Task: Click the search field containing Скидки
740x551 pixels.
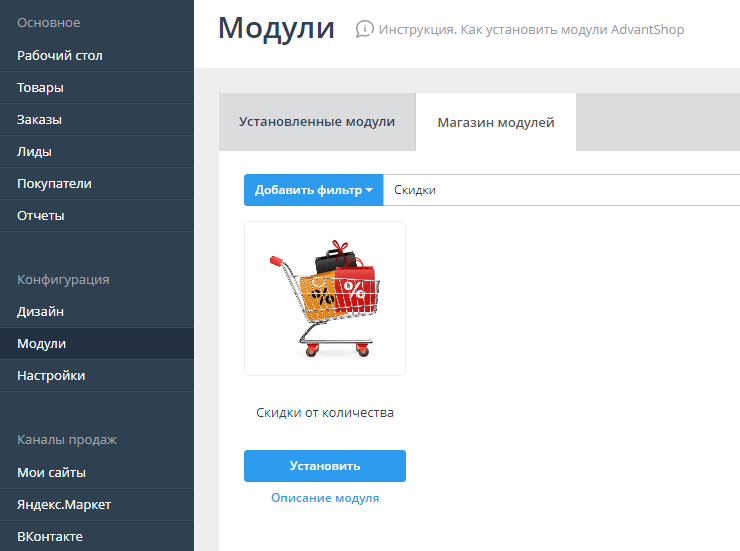Action: point(560,190)
